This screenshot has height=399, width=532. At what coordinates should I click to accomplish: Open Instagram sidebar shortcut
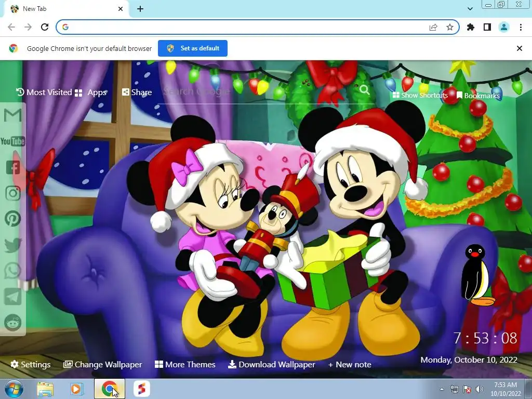[x=13, y=193]
